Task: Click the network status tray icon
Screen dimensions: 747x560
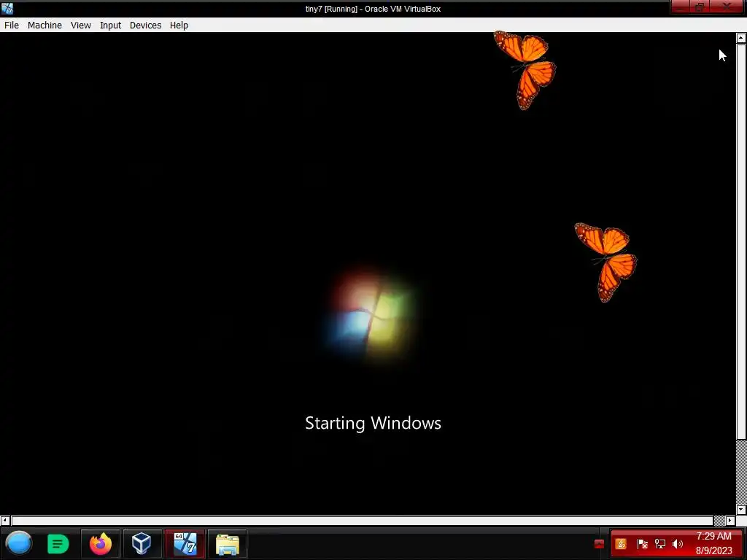Action: pos(659,544)
